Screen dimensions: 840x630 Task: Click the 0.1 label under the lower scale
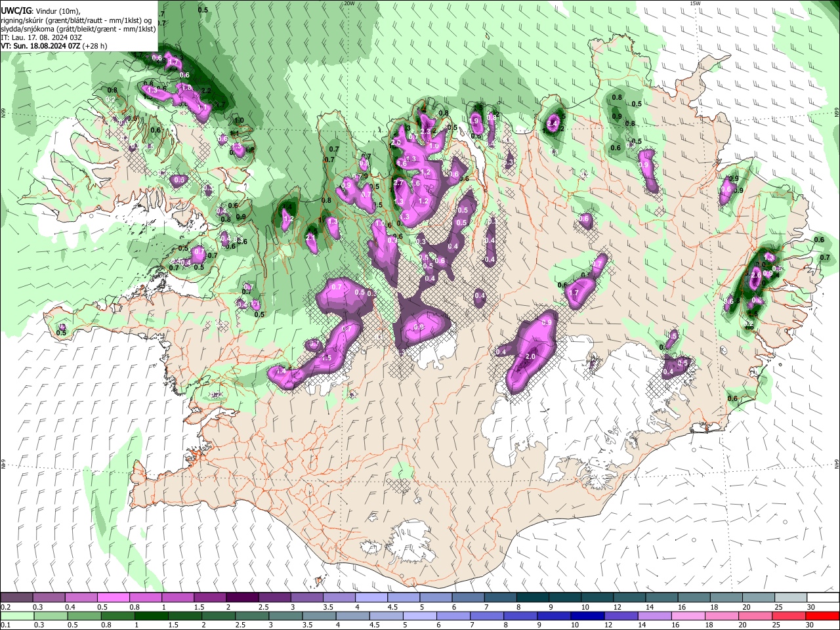pyautogui.click(x=5, y=625)
